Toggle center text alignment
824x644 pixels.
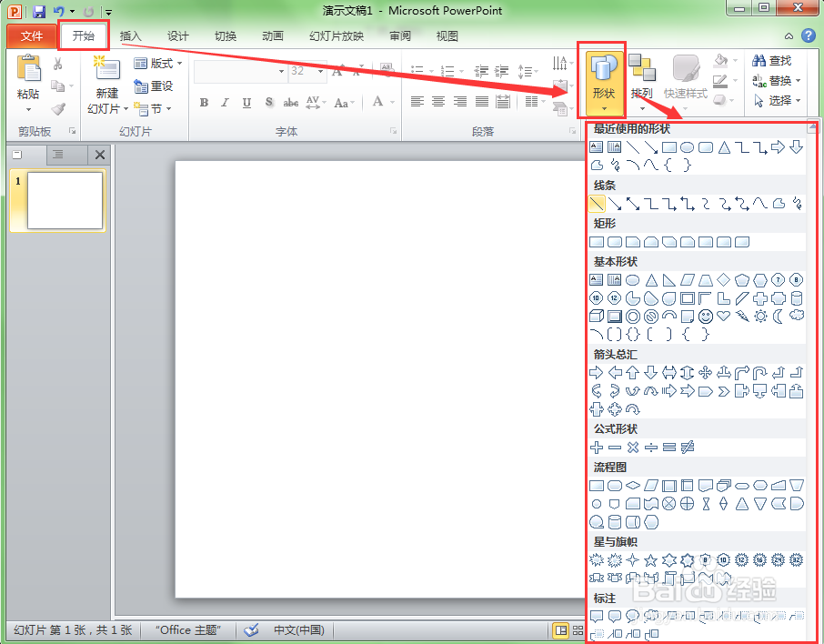click(x=438, y=102)
